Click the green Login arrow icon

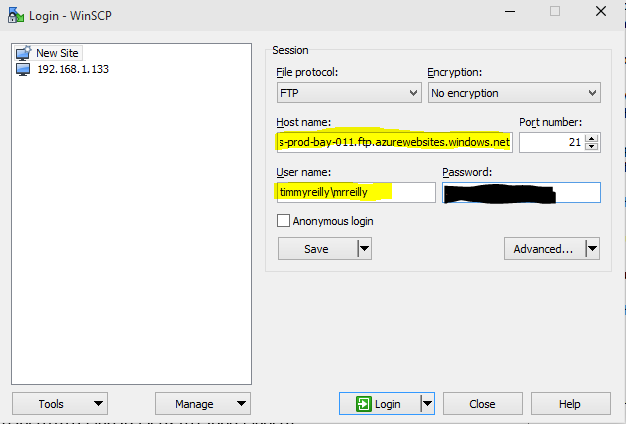pyautogui.click(x=363, y=404)
